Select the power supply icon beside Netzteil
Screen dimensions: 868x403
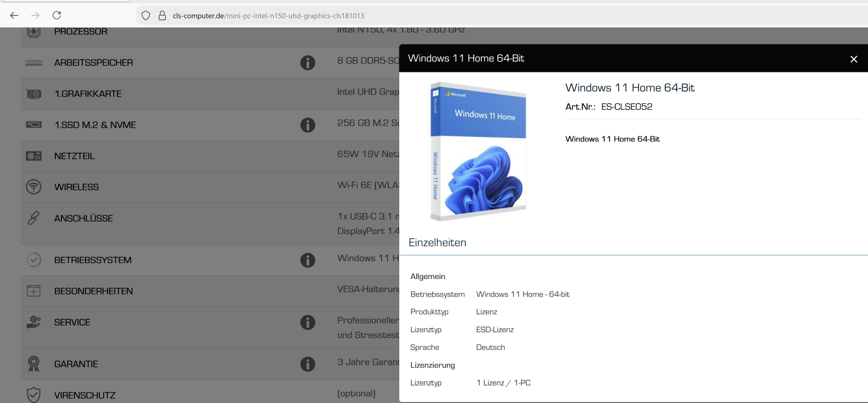tap(34, 156)
